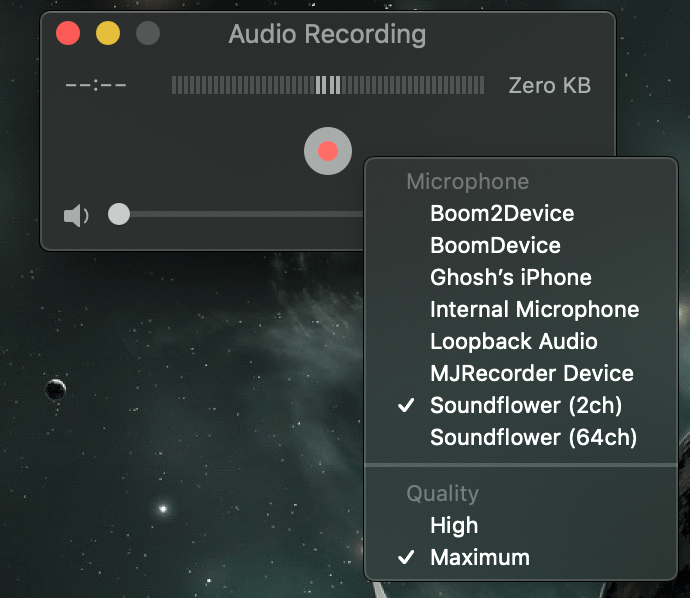Select Boom2Device as microphone
The height and width of the screenshot is (598, 690).
(521, 213)
